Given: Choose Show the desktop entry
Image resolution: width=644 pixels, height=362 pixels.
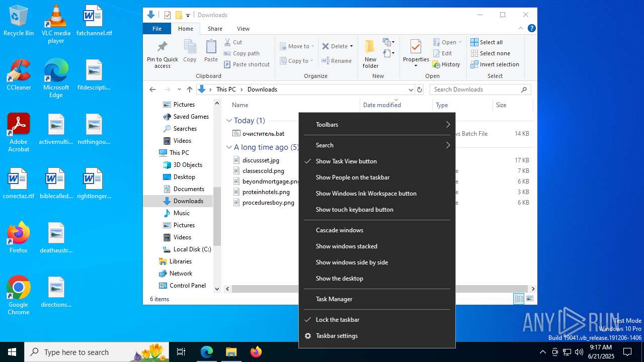Looking at the screenshot, I should point(377,279).
